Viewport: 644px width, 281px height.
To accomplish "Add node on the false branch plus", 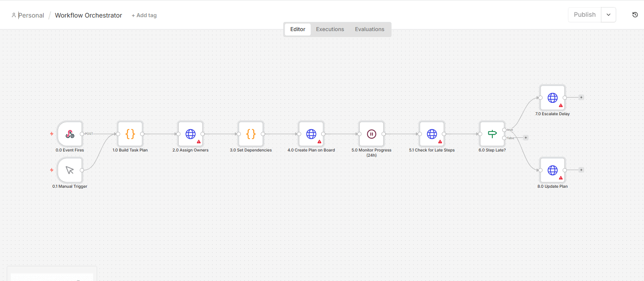I will coord(526,138).
